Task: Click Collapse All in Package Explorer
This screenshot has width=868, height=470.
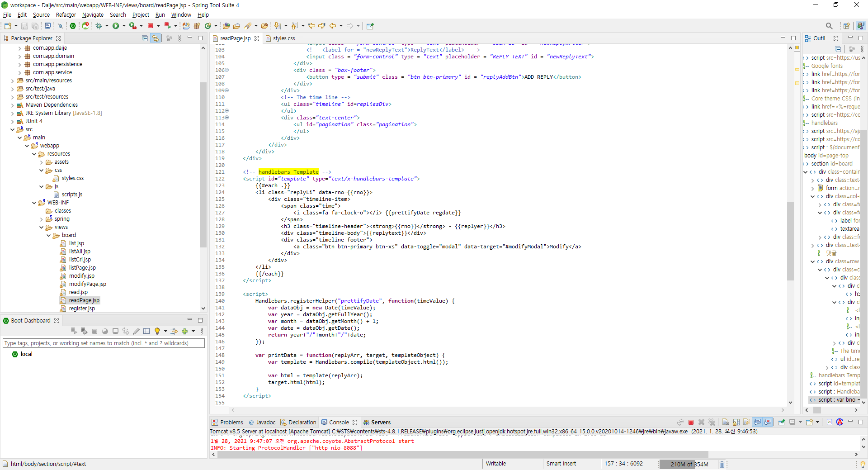Action: 145,38
